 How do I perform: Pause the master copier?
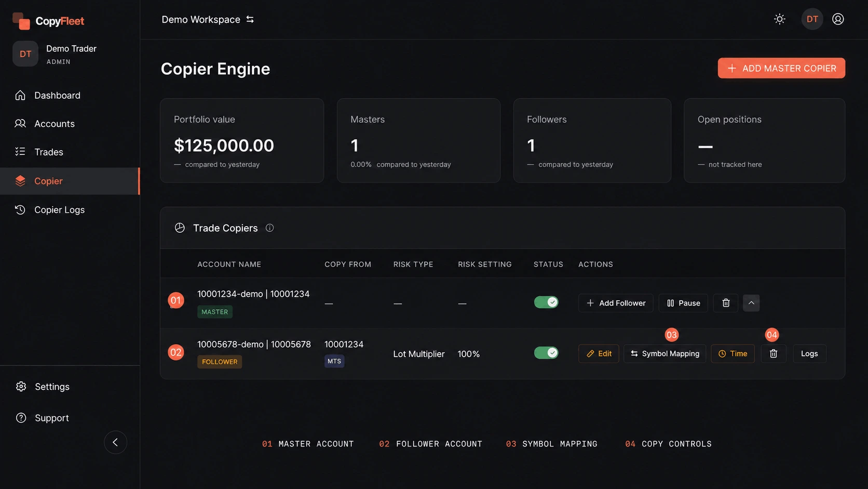[683, 303]
